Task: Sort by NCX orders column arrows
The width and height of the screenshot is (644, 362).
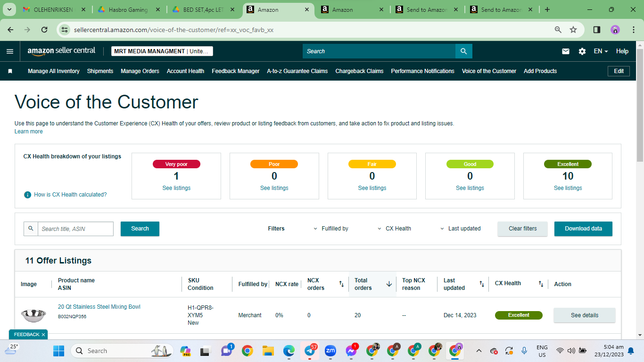Action: click(x=341, y=284)
